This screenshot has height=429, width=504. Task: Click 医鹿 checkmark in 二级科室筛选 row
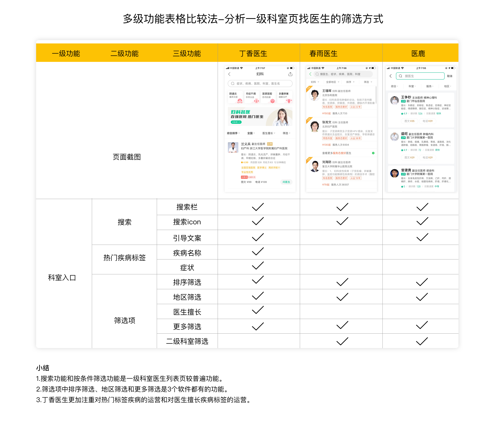(x=421, y=341)
